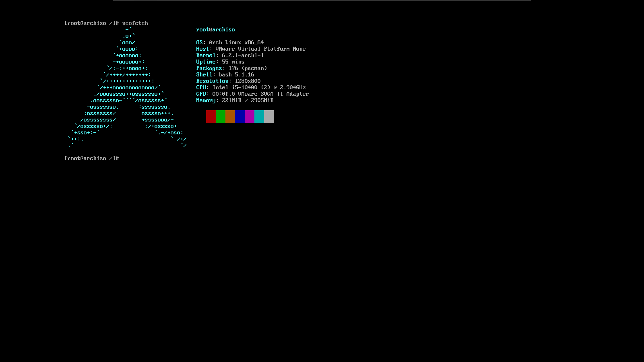Click the 'Packages: 176 (pacman)' line

pyautogui.click(x=232, y=68)
